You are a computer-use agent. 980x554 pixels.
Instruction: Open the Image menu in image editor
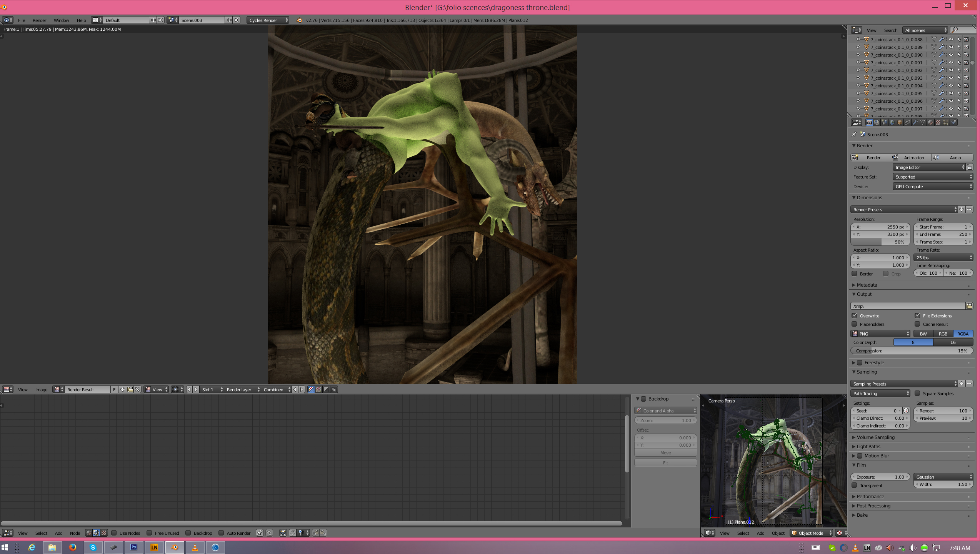[x=41, y=389]
